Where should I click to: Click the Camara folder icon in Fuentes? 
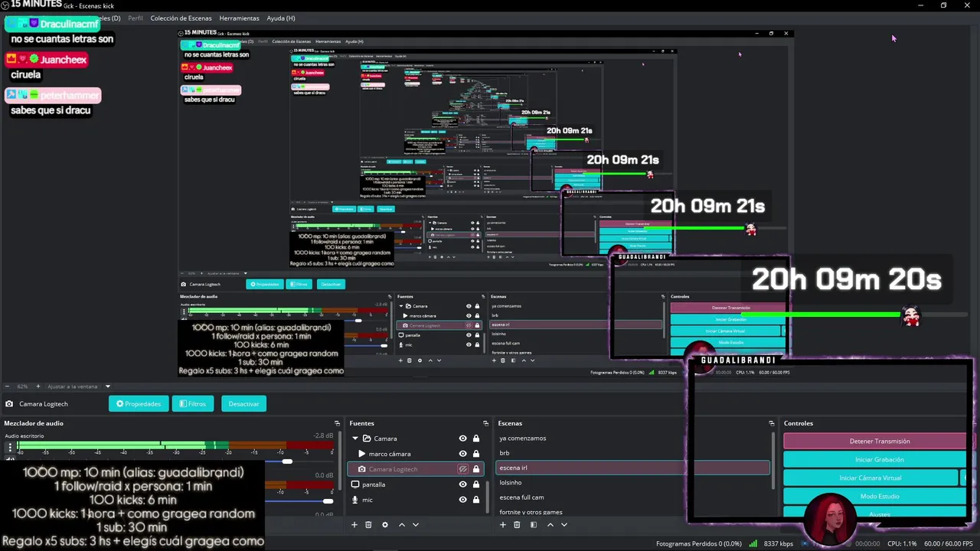(x=367, y=439)
